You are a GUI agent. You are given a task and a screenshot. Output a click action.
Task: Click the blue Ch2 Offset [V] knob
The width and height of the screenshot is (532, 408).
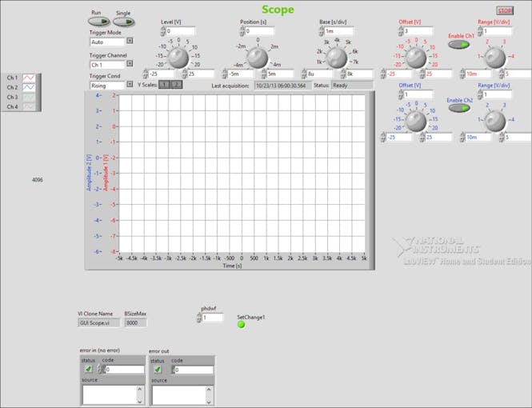pos(416,122)
